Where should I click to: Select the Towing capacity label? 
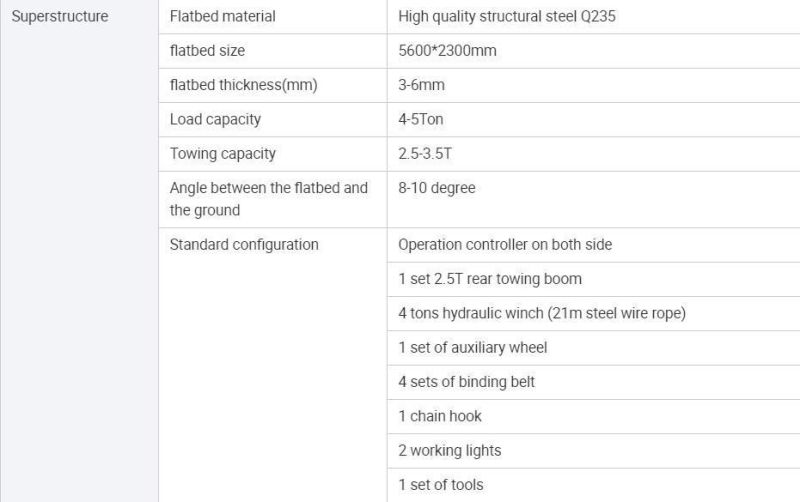pyautogui.click(x=222, y=154)
